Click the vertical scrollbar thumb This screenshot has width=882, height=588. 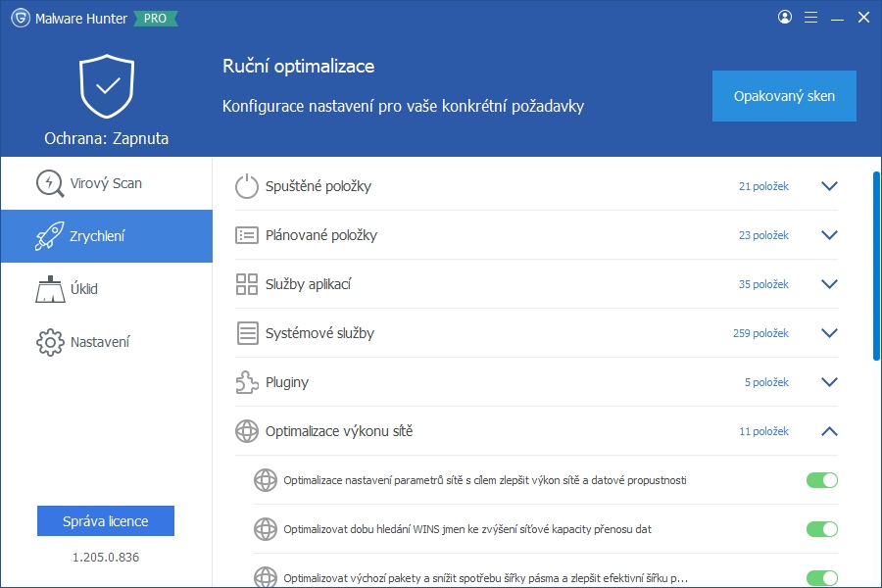(x=875, y=265)
